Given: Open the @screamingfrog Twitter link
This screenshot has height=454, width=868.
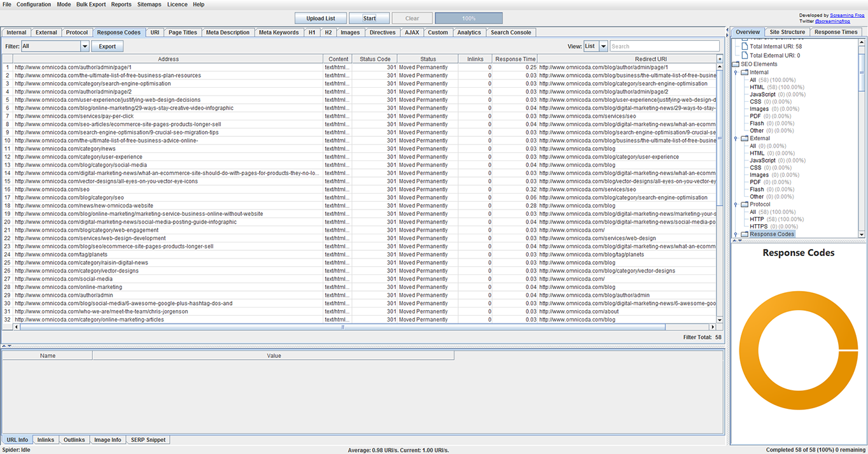Looking at the screenshot, I should [833, 21].
